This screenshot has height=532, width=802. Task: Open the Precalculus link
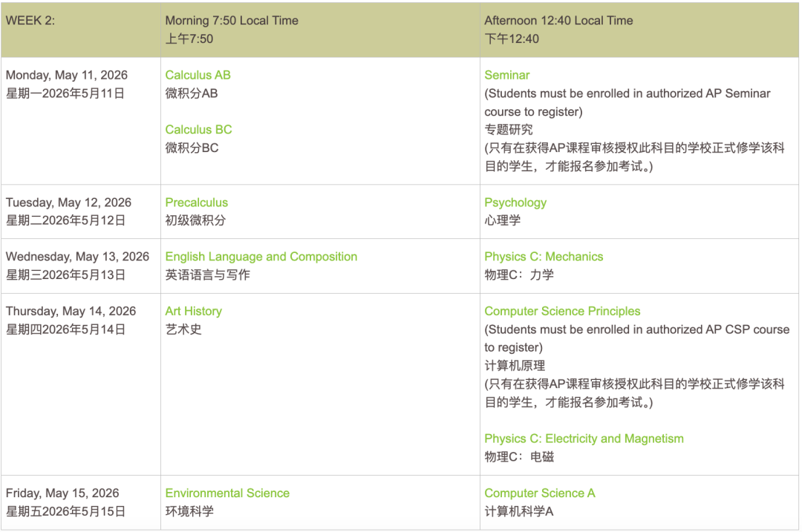(x=197, y=202)
